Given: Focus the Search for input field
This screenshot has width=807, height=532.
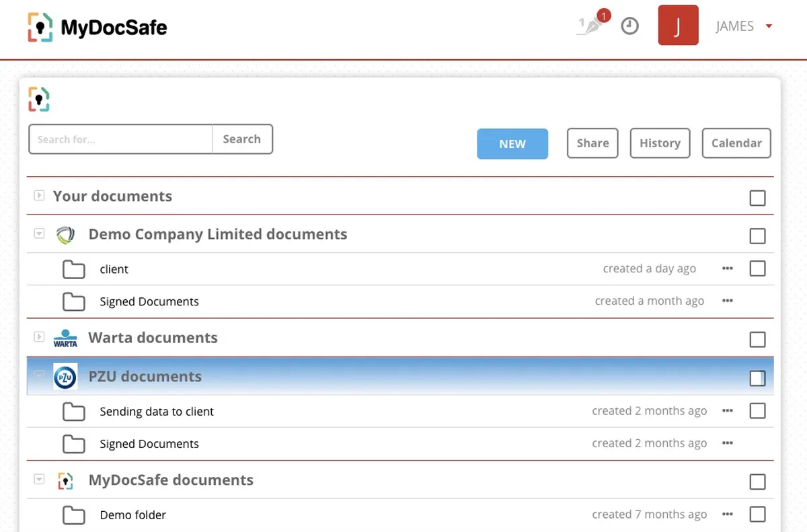Looking at the screenshot, I should [121, 139].
